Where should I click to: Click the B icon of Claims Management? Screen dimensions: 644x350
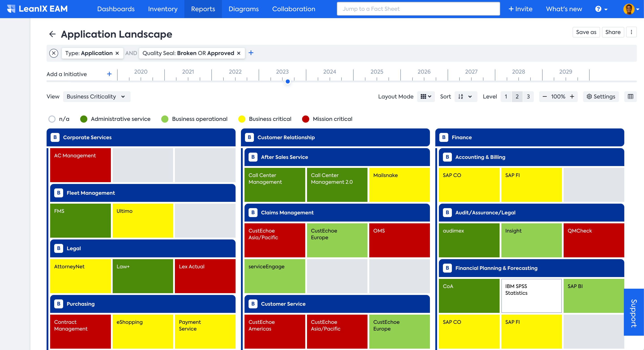pyautogui.click(x=253, y=213)
